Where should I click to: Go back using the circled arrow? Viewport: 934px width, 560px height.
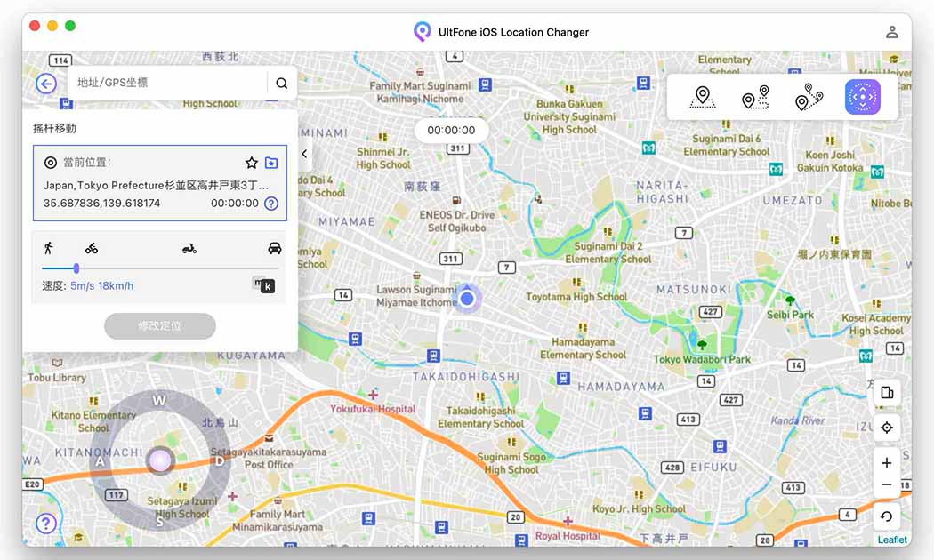tap(46, 84)
